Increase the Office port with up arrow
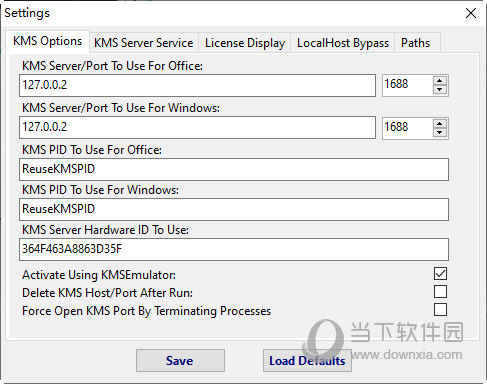Screen dimensions: 487x384 (x=440, y=81)
